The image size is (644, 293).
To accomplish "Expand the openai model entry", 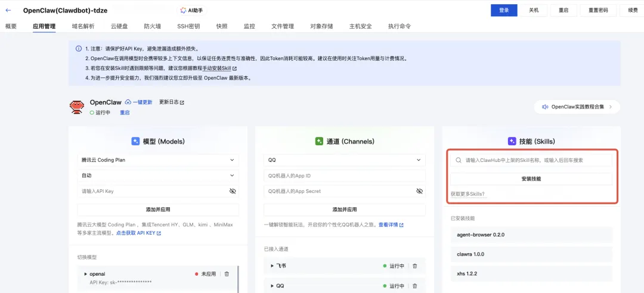I will 85,274.
